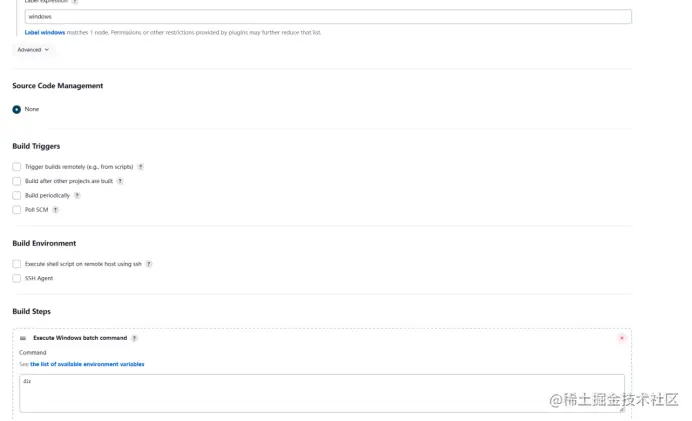Check Build after other projects are built
The height and width of the screenshot is (421, 692).
point(17,181)
